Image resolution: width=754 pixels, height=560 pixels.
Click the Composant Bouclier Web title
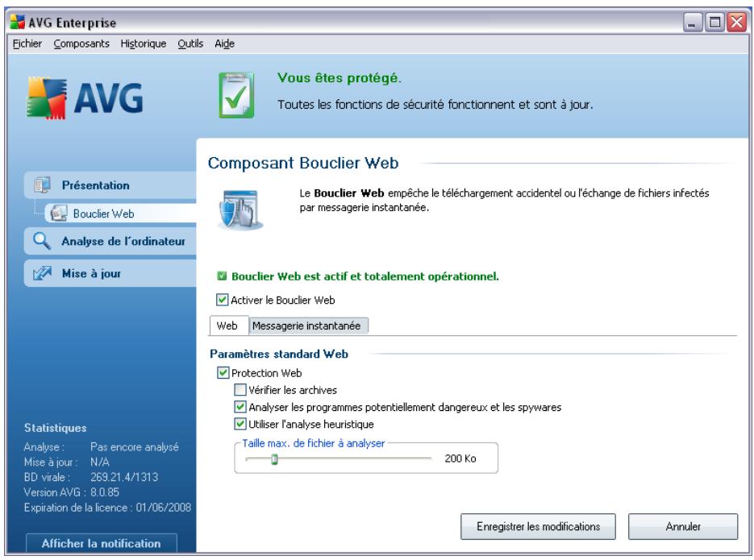303,163
